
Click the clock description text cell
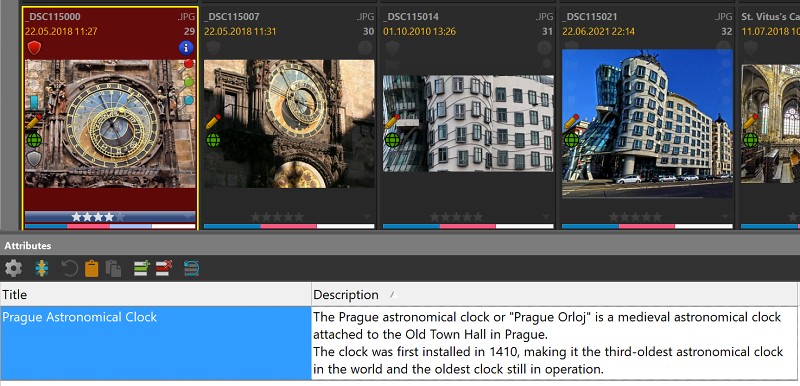554,343
